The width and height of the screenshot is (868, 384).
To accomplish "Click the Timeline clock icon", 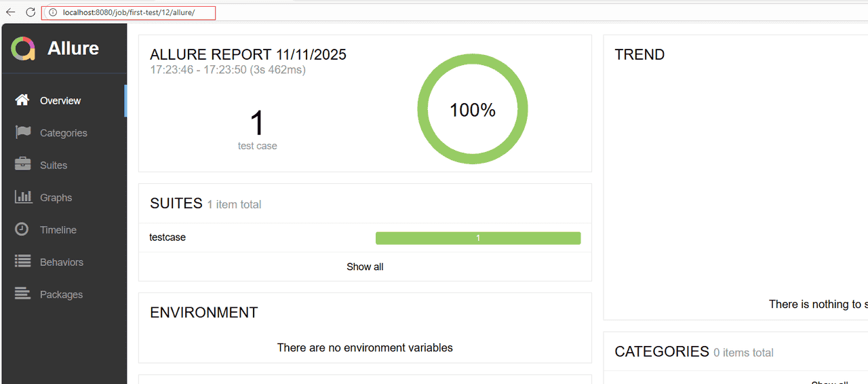I will [22, 229].
